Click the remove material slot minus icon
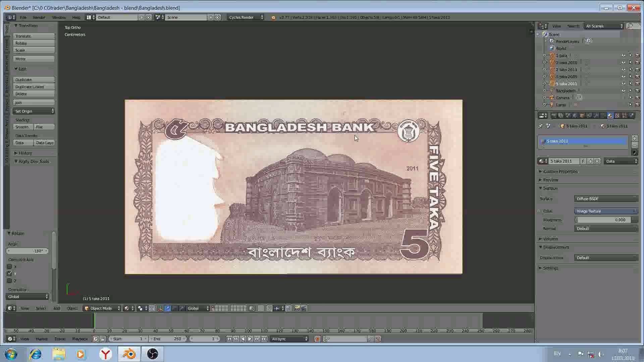 pos(634,145)
